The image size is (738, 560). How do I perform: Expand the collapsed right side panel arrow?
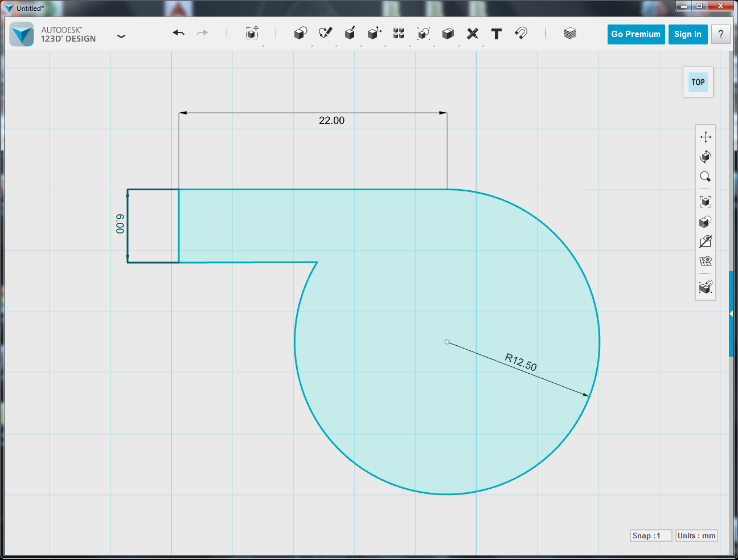pyautogui.click(x=731, y=314)
